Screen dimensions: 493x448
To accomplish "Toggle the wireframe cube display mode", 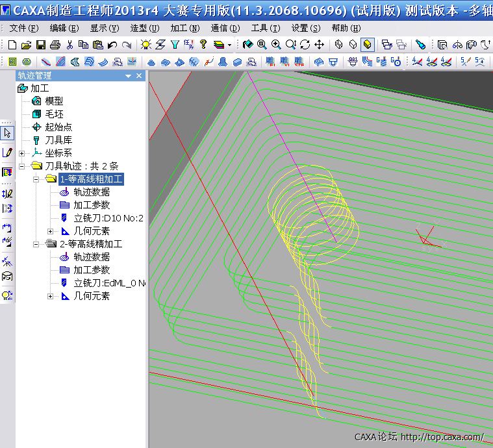I will [338, 45].
